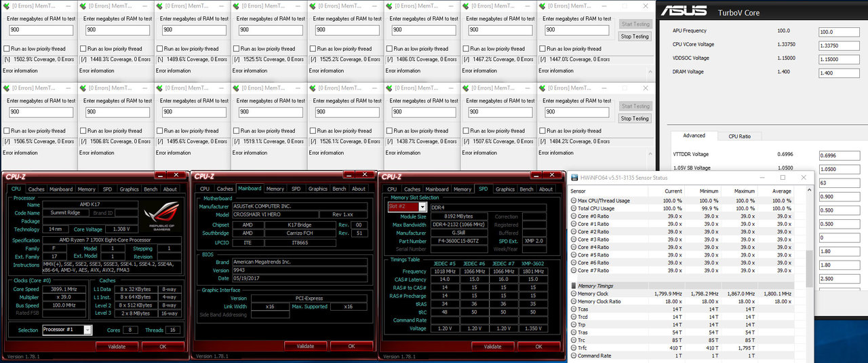
Task: Click the Memory Clock sensor icon
Action: pyautogui.click(x=573, y=294)
